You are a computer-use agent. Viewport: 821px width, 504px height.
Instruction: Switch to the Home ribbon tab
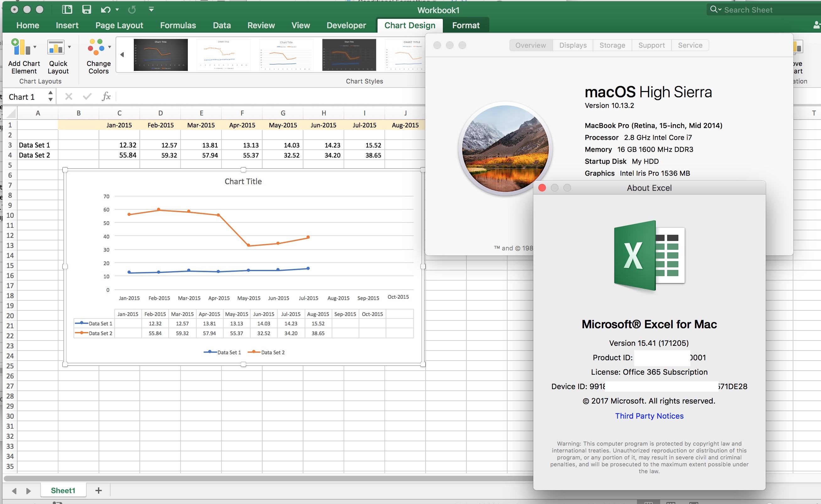click(x=28, y=25)
